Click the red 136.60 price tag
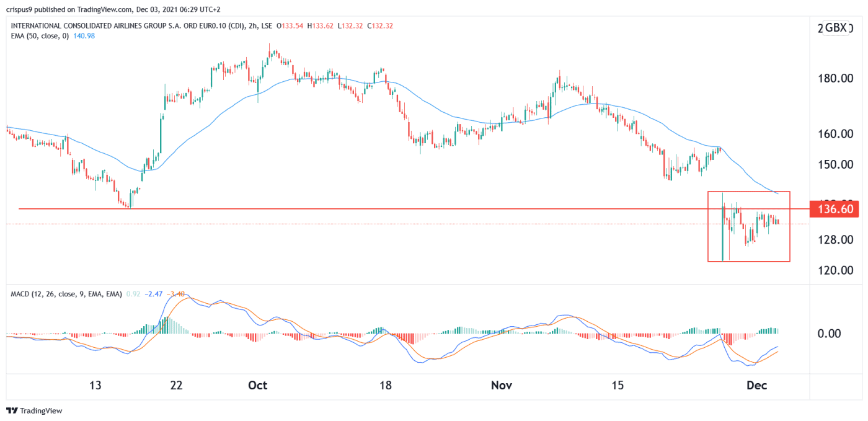The width and height of the screenshot is (868, 421). 833,210
